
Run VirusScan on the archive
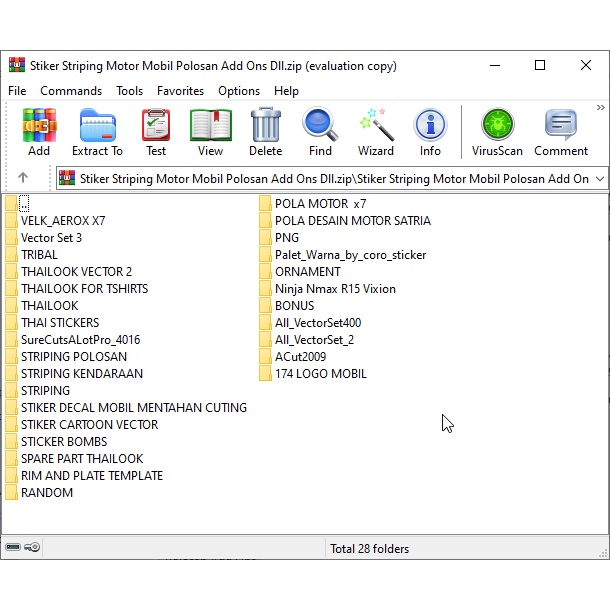pos(497,132)
